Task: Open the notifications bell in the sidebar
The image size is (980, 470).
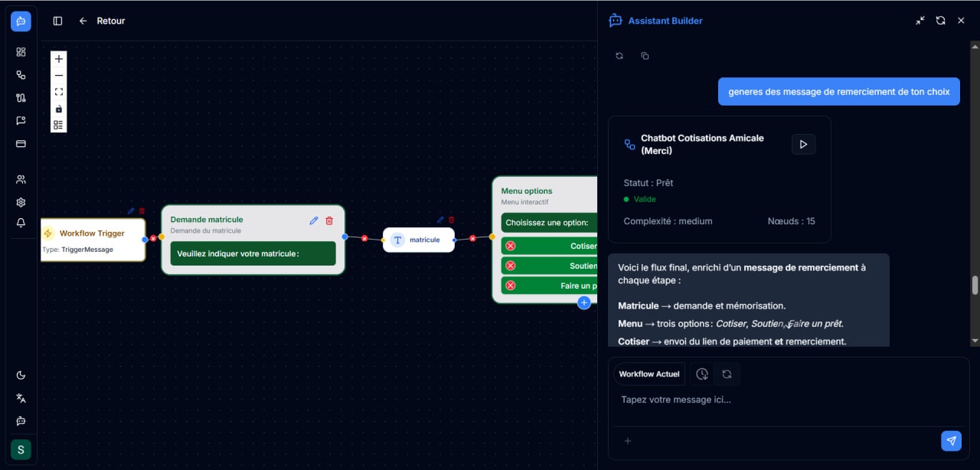Action: coord(21,223)
